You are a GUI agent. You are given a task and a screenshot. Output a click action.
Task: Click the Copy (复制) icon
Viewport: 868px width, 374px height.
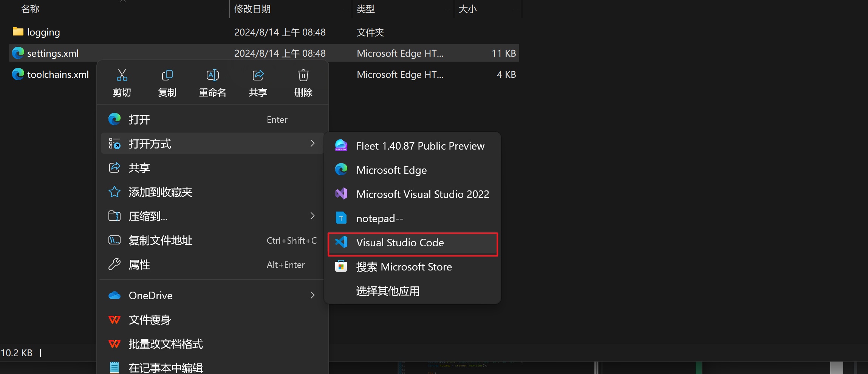click(x=167, y=76)
